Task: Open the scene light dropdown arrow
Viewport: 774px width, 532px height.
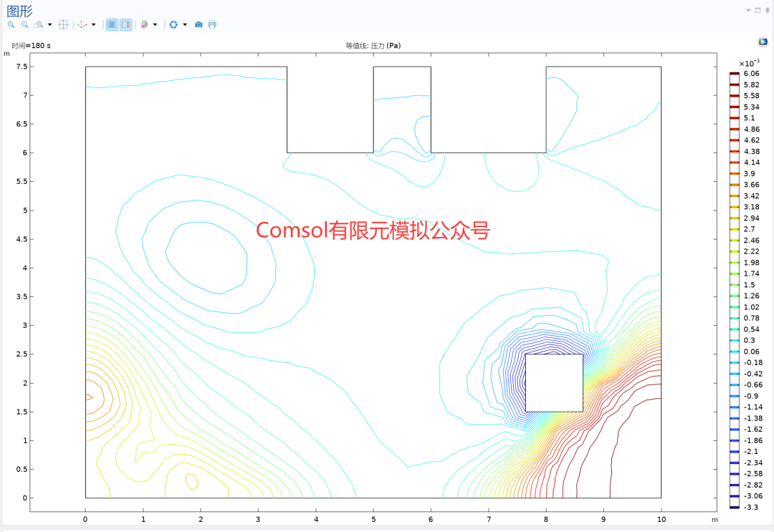Action: pos(155,24)
